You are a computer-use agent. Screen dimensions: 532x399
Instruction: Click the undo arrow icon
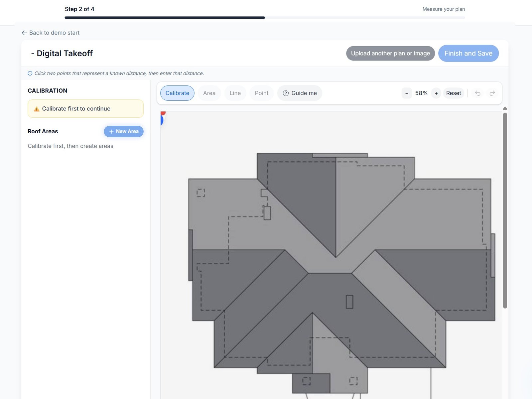coord(477,93)
